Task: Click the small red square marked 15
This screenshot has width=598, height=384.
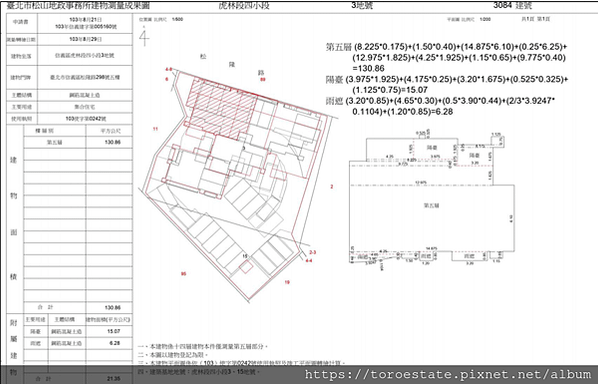Action: pos(246,267)
